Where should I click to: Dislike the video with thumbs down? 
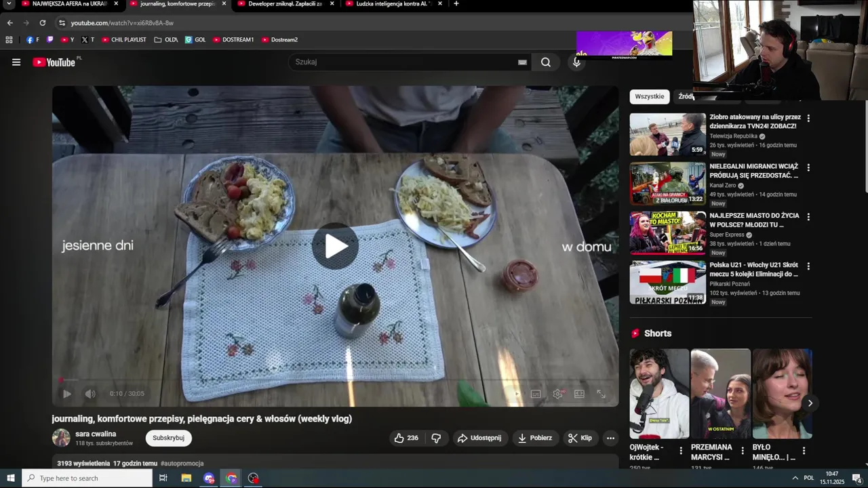coord(436,438)
